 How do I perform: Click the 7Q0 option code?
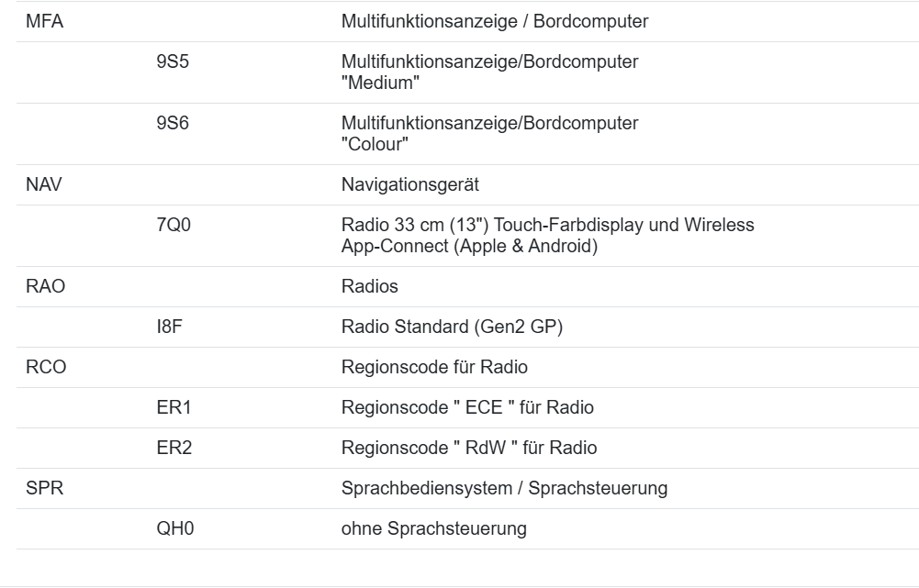point(174,225)
